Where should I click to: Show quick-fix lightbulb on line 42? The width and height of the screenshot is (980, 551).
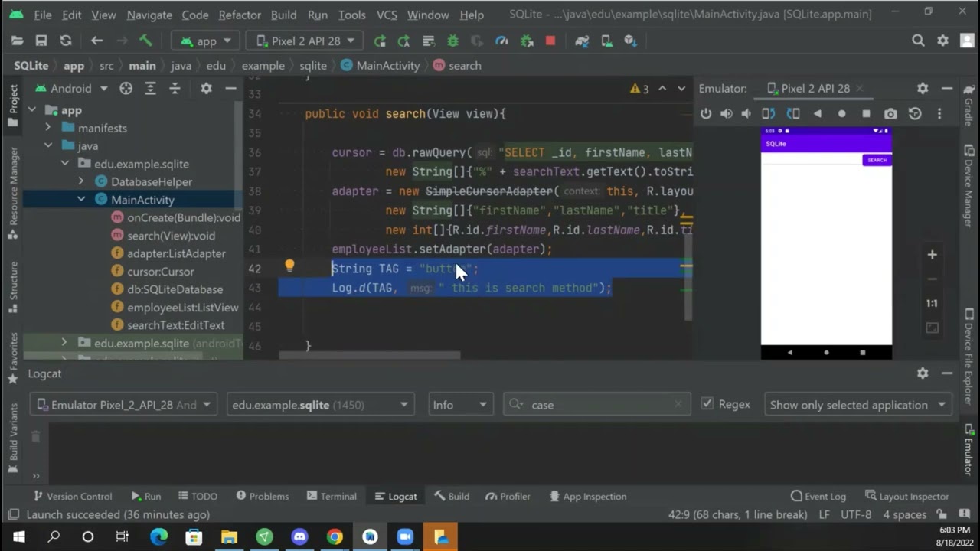point(289,266)
